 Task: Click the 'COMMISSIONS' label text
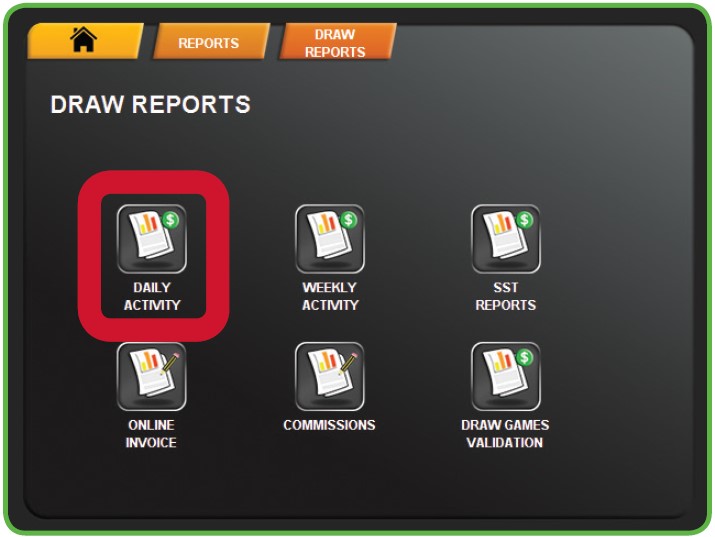pyautogui.click(x=329, y=425)
